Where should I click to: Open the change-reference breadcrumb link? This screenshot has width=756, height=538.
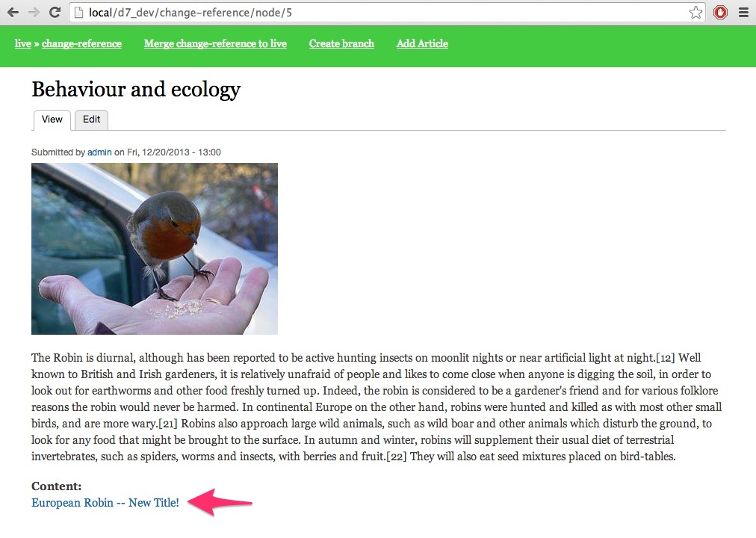[81, 43]
